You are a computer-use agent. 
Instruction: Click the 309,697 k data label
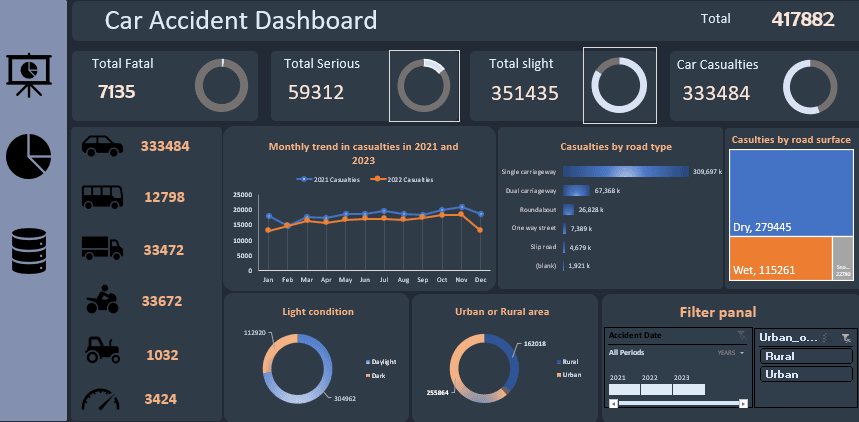(707, 172)
